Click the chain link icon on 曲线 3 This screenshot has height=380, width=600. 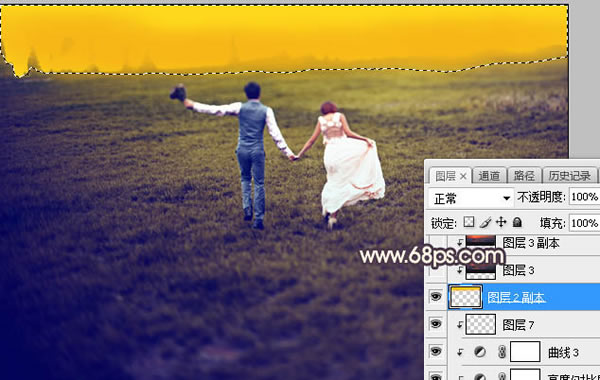502,352
